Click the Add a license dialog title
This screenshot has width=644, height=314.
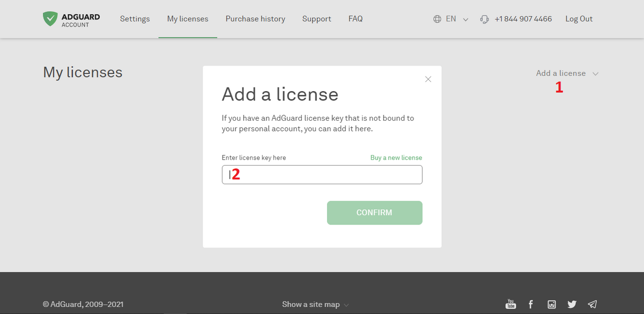280,94
